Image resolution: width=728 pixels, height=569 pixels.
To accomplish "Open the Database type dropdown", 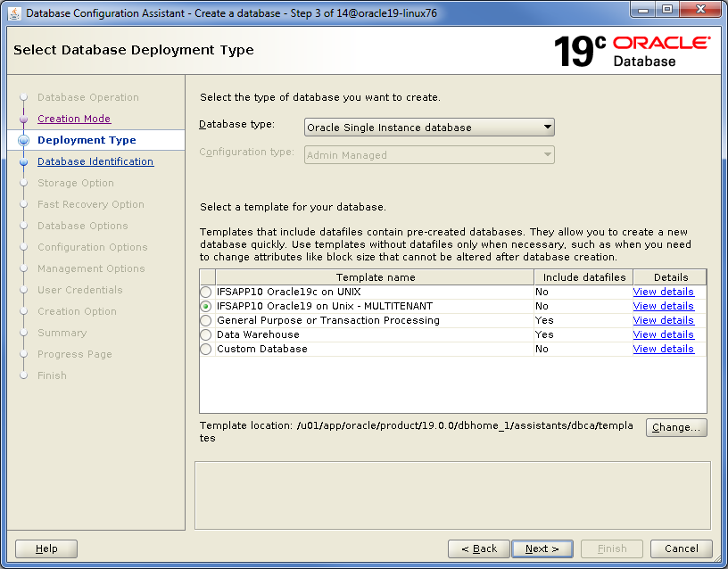I will tap(429, 128).
